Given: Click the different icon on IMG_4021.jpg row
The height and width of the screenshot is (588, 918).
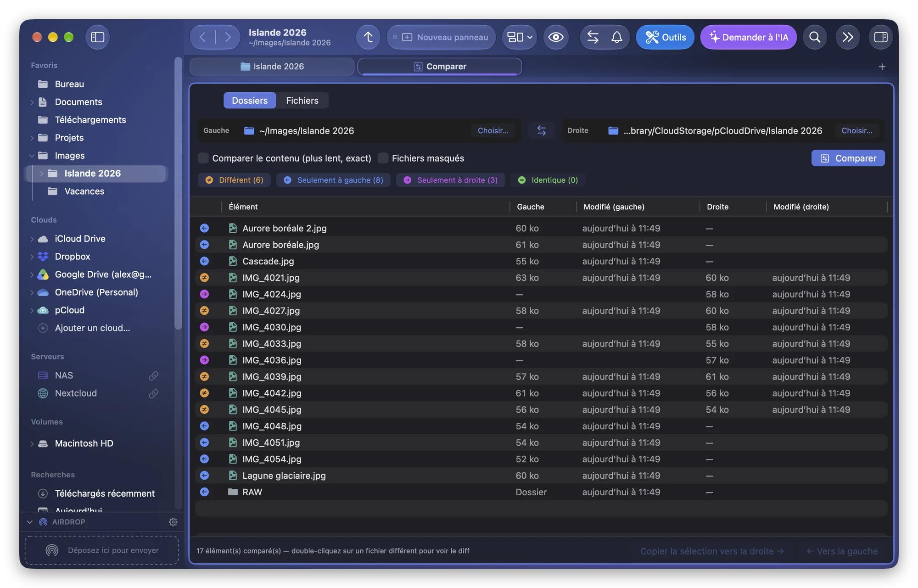Looking at the screenshot, I should [205, 278].
